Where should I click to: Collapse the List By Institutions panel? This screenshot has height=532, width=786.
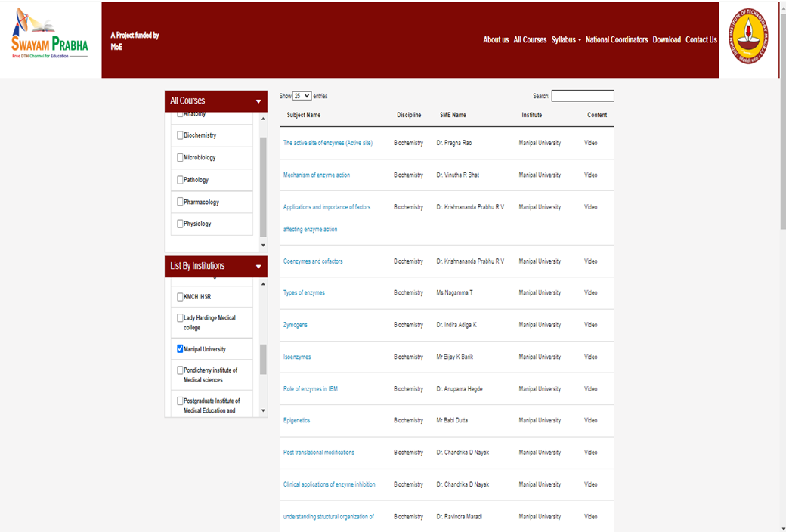(258, 267)
